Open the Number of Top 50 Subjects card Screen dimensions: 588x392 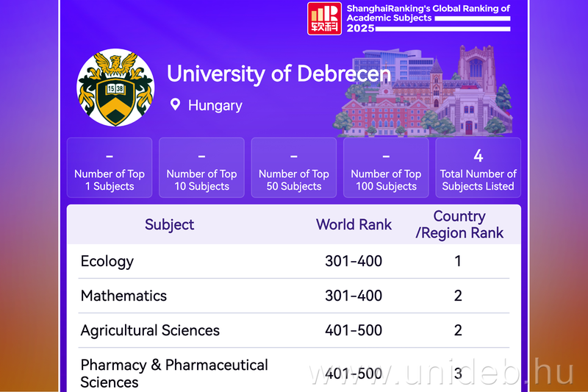click(294, 168)
